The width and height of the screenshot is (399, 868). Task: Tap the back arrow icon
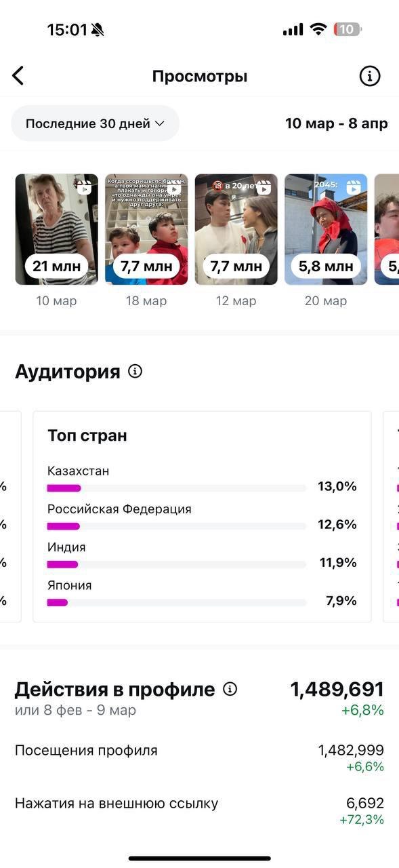click(18, 76)
